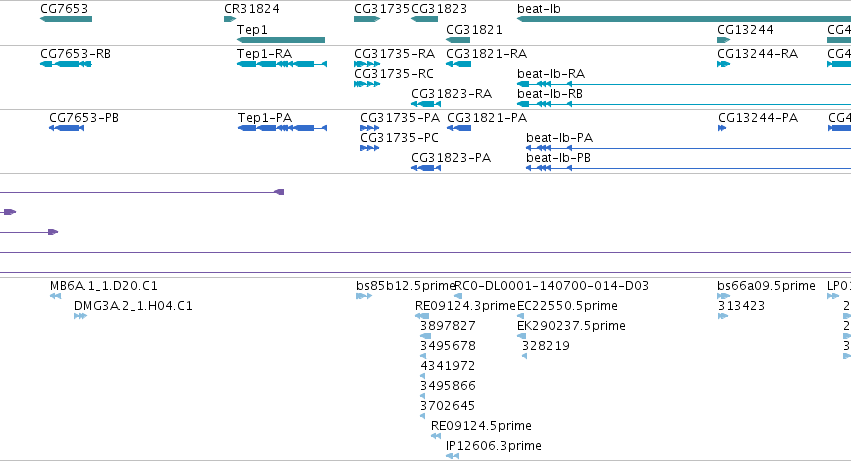This screenshot has width=851, height=461.
Task: Select the CG31823-RA transcript glyph
Action: (426, 104)
